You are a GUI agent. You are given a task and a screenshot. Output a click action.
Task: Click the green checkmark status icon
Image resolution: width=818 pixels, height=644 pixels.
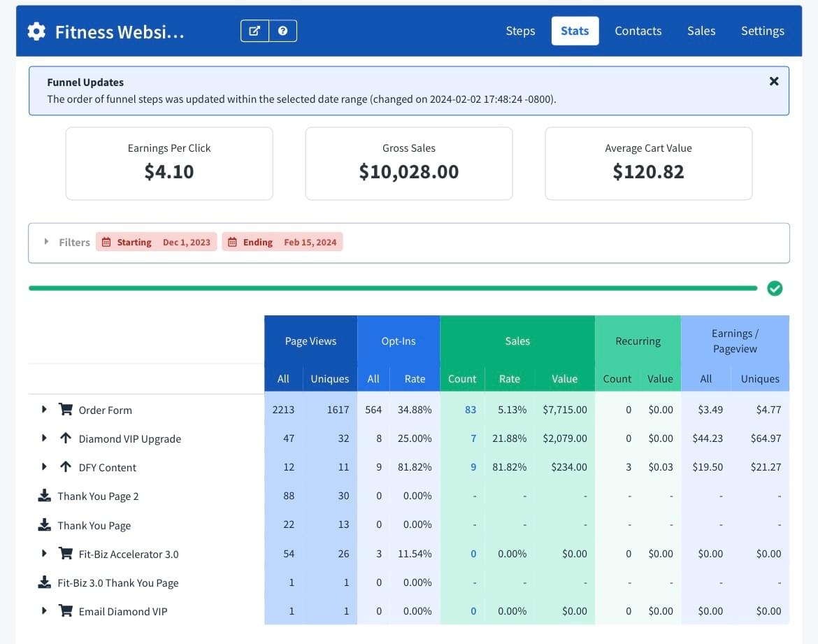click(775, 288)
